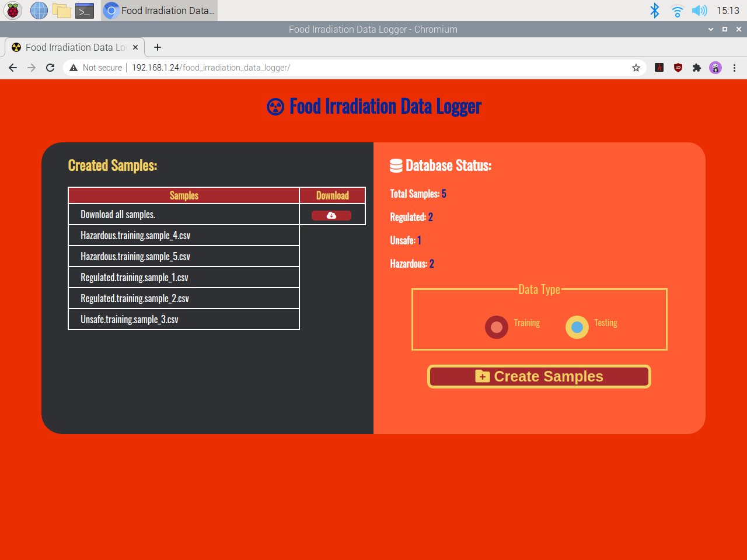
Task: Click the database icon next to Database Status
Action: [x=396, y=165]
